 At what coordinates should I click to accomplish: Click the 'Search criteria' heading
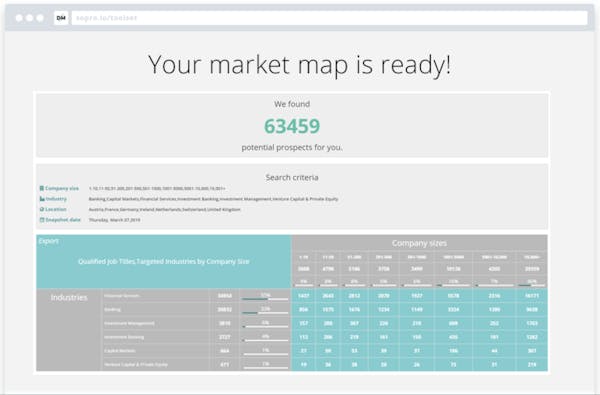[292, 177]
